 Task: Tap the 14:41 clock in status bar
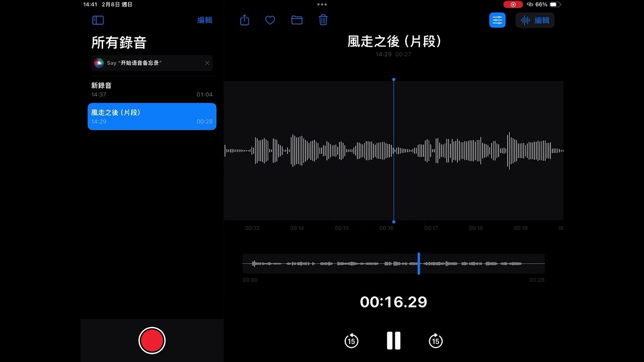coord(90,5)
